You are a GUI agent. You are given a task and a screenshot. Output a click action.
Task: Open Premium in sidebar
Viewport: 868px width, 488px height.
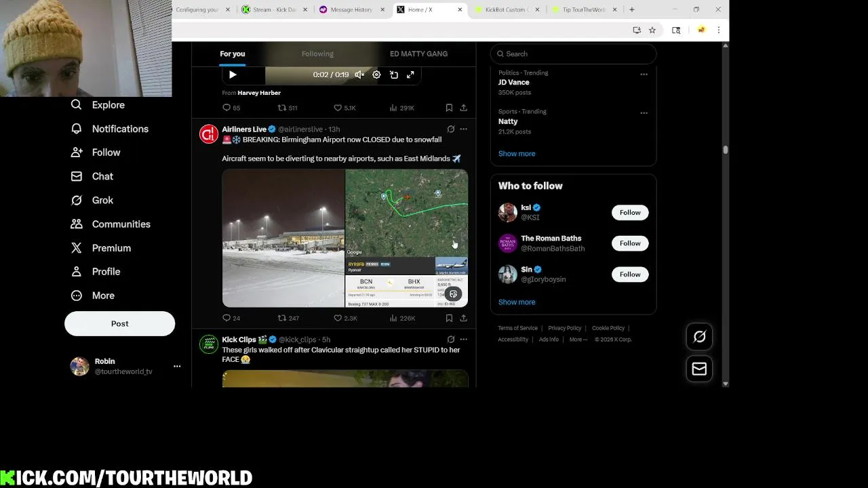pyautogui.click(x=101, y=248)
